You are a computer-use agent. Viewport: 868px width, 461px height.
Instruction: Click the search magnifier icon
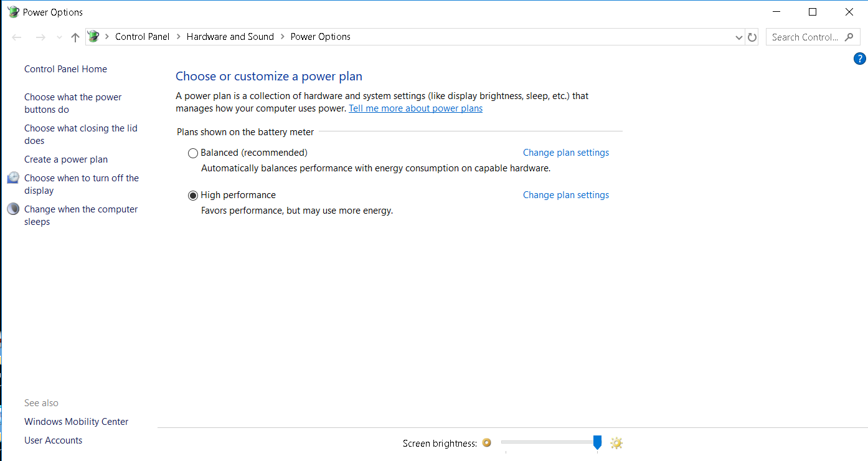(x=849, y=37)
